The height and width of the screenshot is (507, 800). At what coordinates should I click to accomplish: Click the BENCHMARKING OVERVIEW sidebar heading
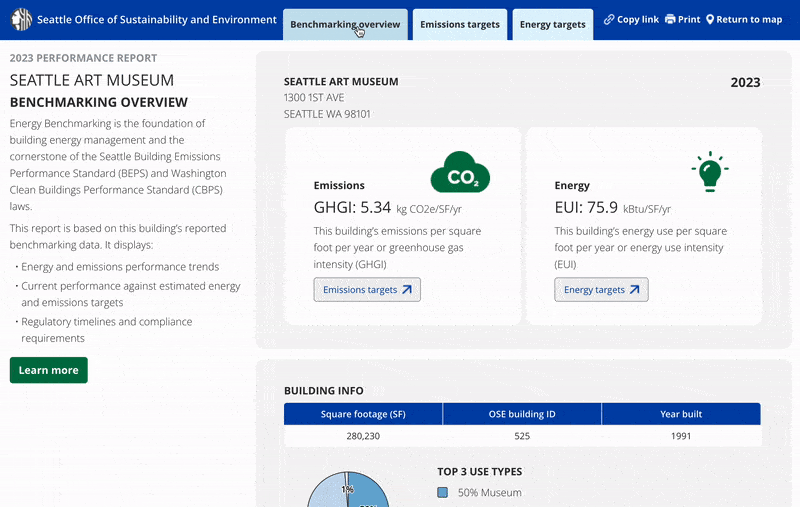coord(98,102)
